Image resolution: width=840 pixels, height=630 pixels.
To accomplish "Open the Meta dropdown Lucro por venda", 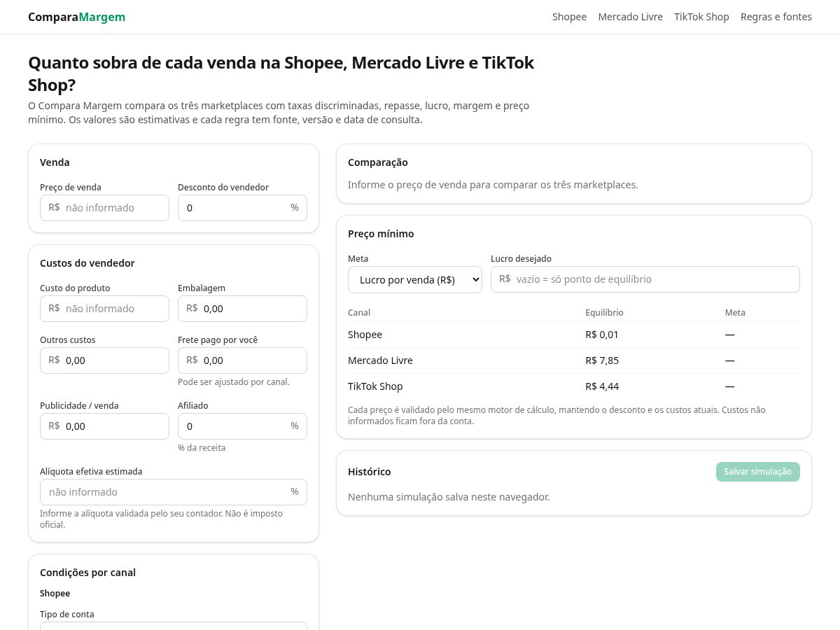I will (415, 279).
